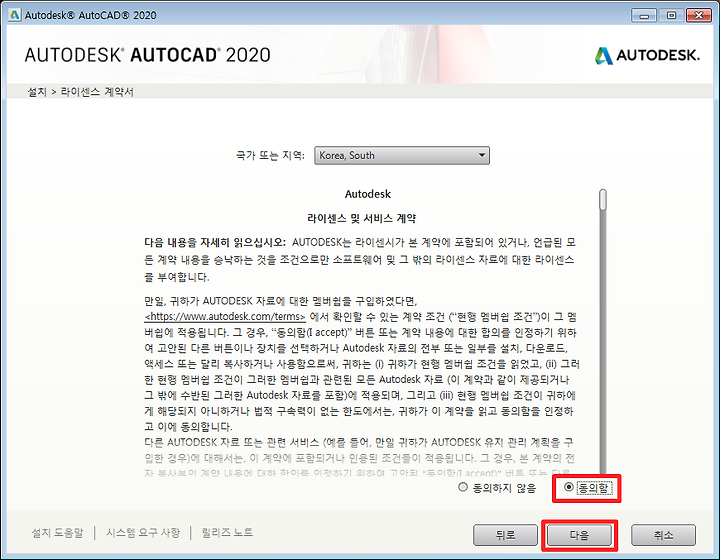This screenshot has width=720, height=560.
Task: Click the 라이센스 및 서비스 계약 heading
Action: [361, 218]
